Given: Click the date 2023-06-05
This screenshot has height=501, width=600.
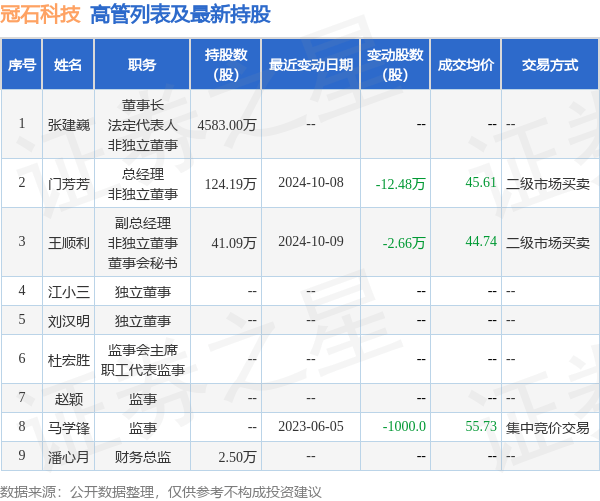Looking at the screenshot, I should pyautogui.click(x=311, y=426).
